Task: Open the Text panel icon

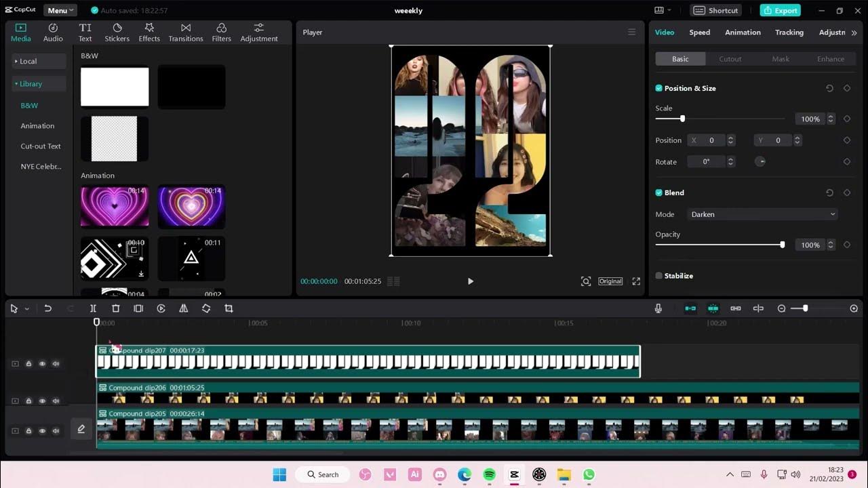Action: tap(85, 33)
